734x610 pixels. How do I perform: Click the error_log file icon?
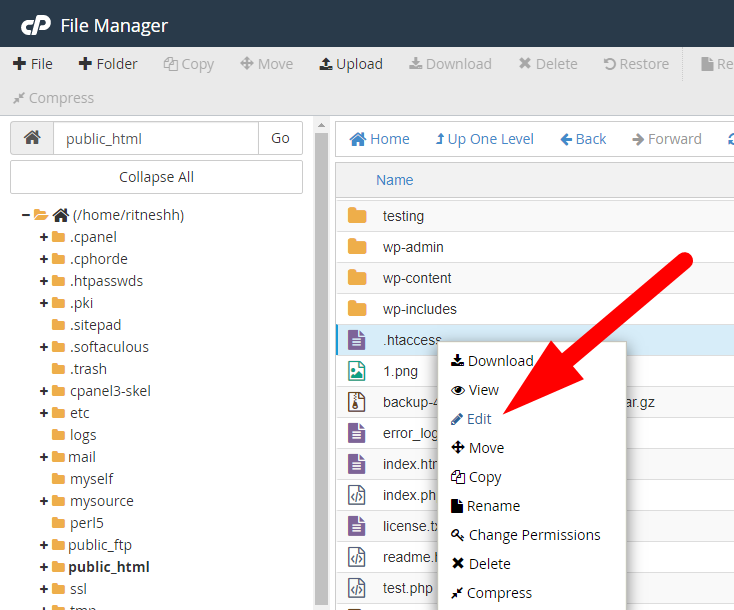357,433
